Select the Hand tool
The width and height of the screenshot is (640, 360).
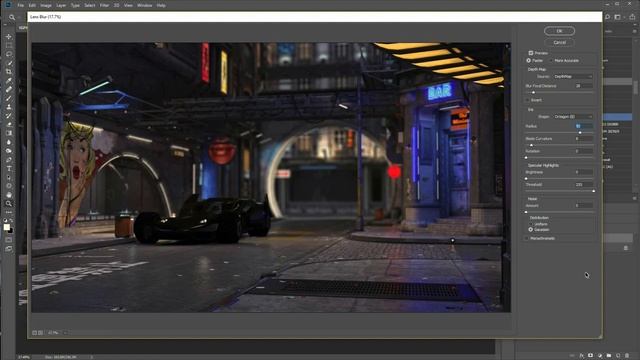tap(9, 195)
